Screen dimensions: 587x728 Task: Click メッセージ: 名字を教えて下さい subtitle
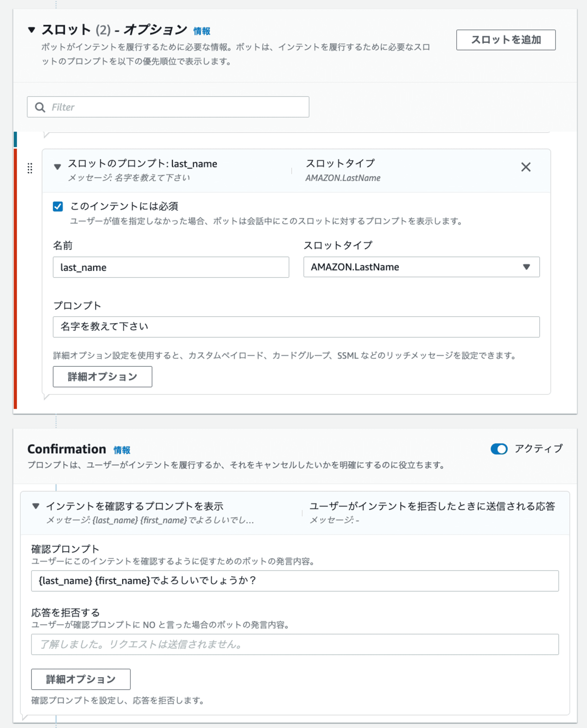pyautogui.click(x=129, y=178)
